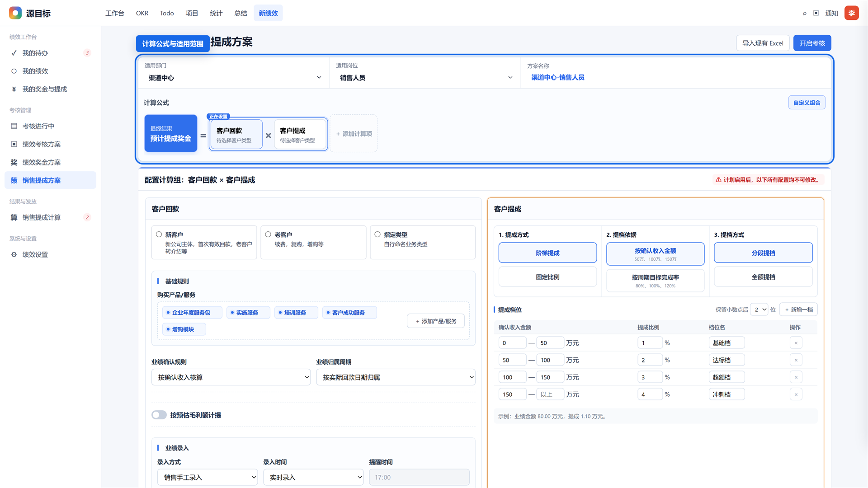Image resolution: width=868 pixels, height=488 pixels.
Task: Select the 老客户 radio option
Action: click(x=268, y=235)
